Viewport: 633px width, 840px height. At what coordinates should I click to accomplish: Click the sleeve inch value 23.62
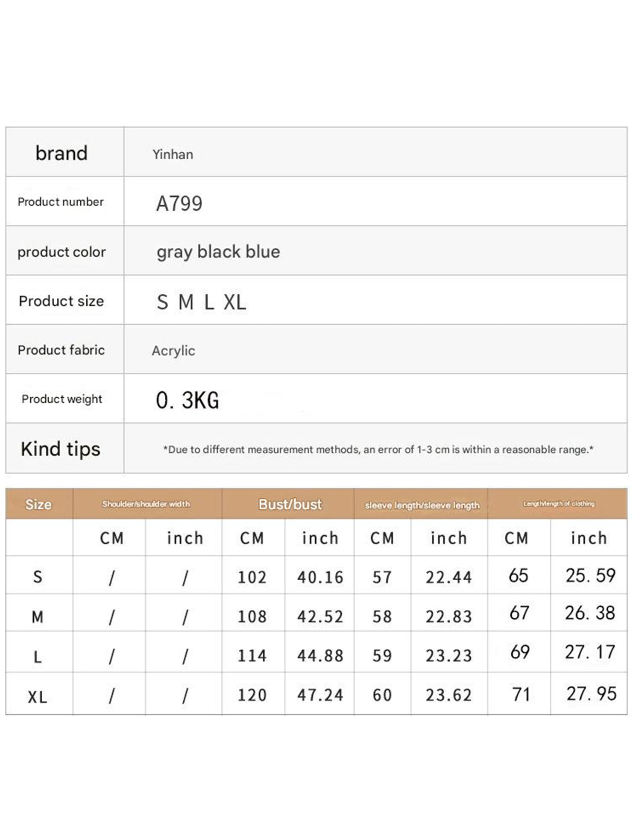point(448,695)
